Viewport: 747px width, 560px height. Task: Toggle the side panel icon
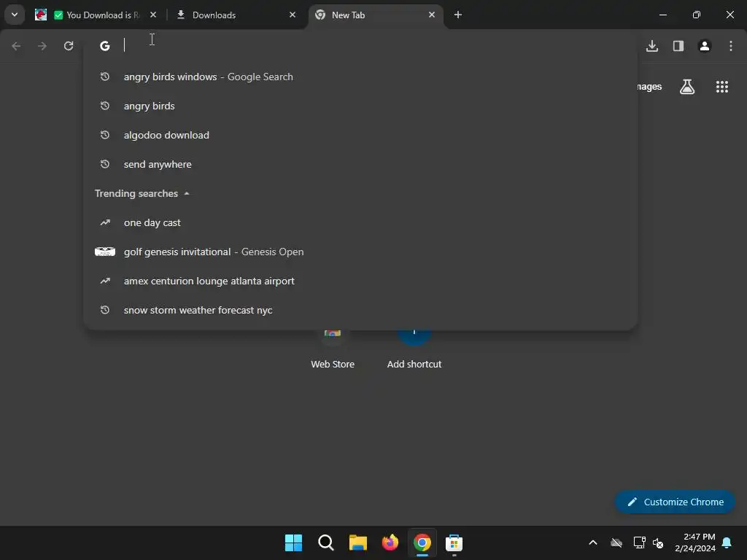tap(678, 46)
